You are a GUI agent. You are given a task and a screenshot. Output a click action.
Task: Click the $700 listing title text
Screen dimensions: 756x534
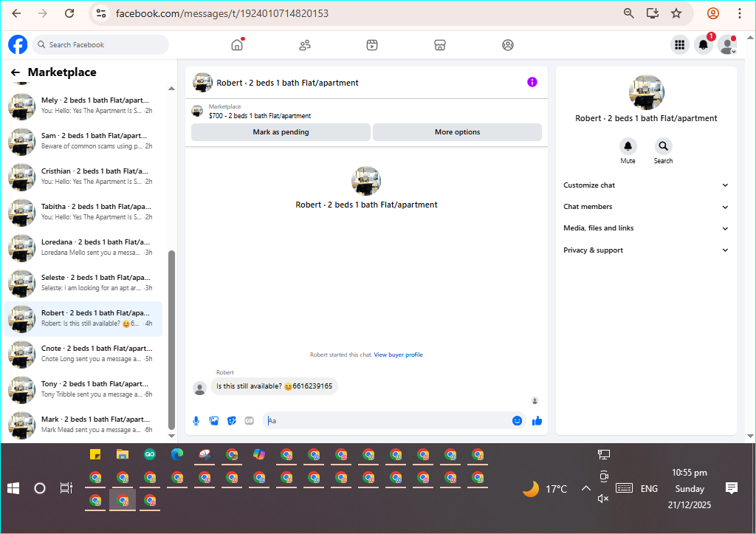tap(260, 116)
